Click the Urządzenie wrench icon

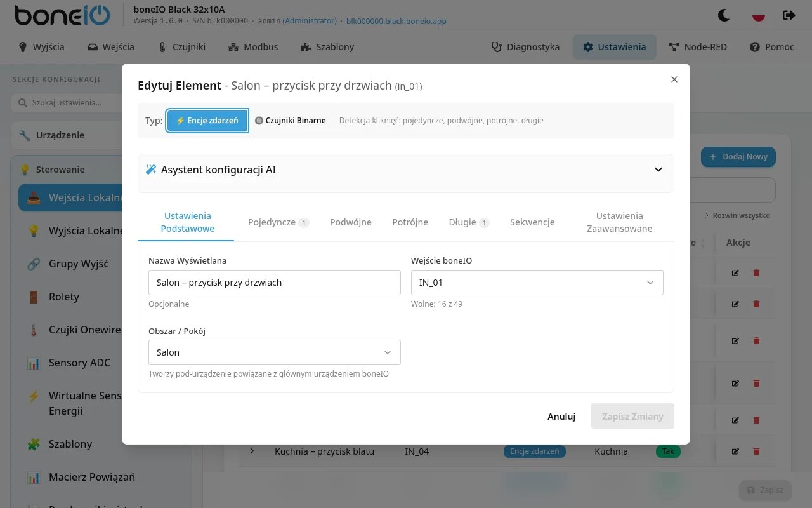(25, 135)
